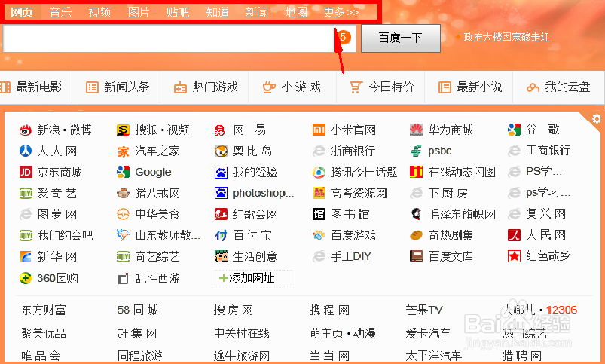Screen dimensions: 605x364
Task: Switch to the 新闻 tab
Action: tap(257, 12)
